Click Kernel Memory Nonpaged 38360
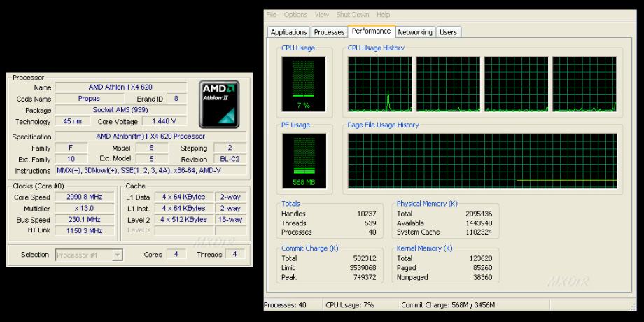The height and width of the screenshot is (322, 644). pyautogui.click(x=482, y=277)
